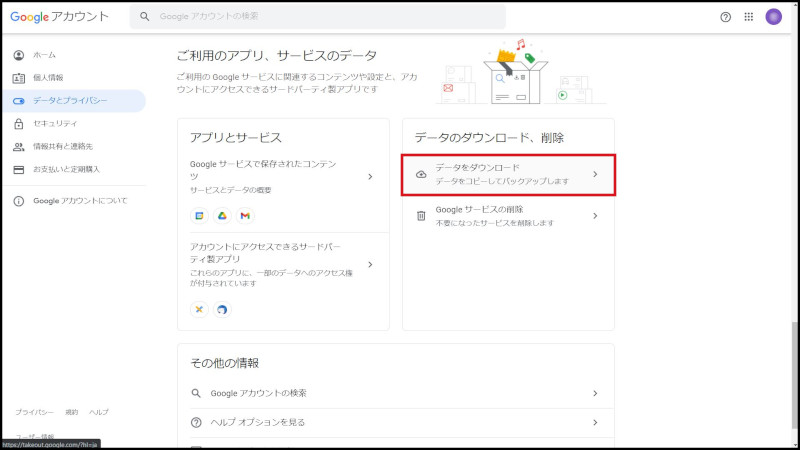Click the Google Drive service icon
Screen dimensions: 800x450
(x=222, y=216)
